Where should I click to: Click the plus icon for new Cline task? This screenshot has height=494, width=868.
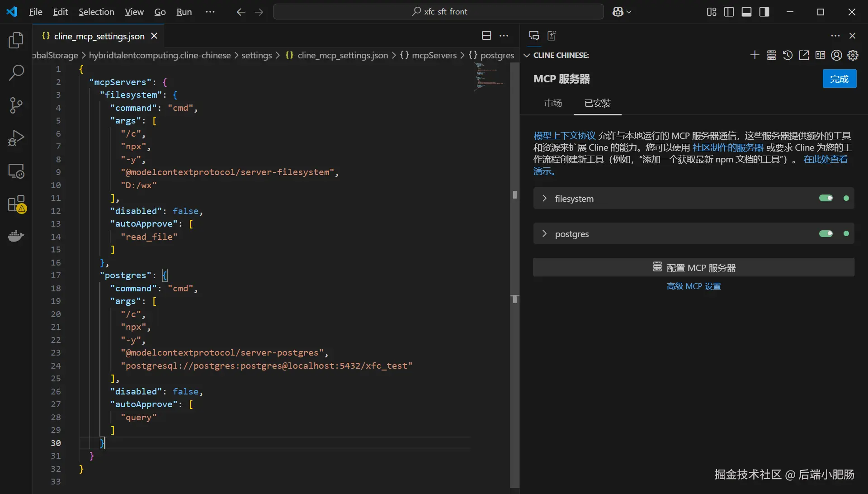click(755, 55)
